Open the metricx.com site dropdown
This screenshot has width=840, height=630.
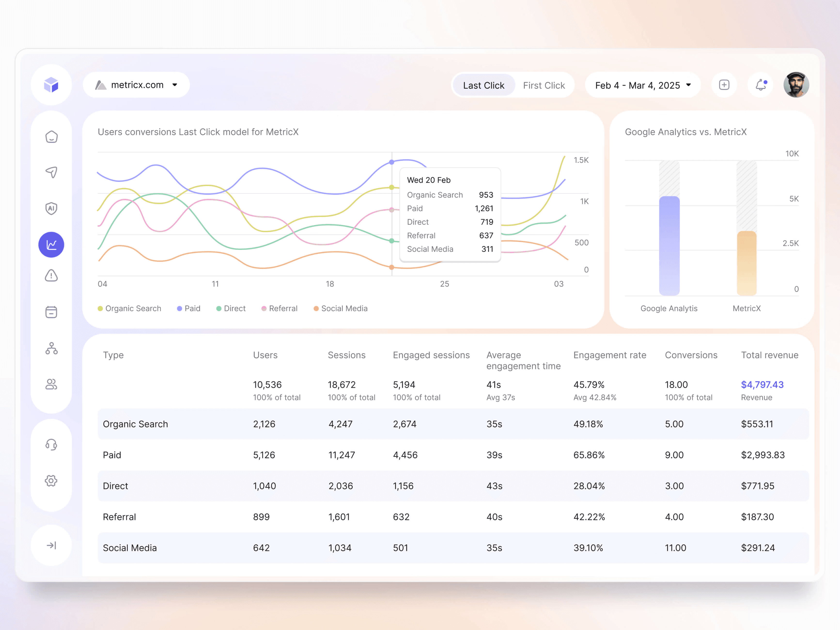click(x=136, y=85)
